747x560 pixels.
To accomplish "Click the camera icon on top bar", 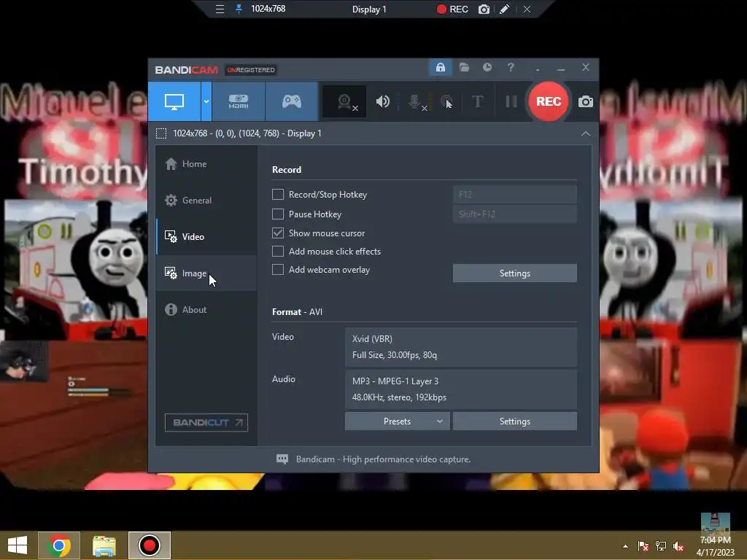I will tap(484, 9).
